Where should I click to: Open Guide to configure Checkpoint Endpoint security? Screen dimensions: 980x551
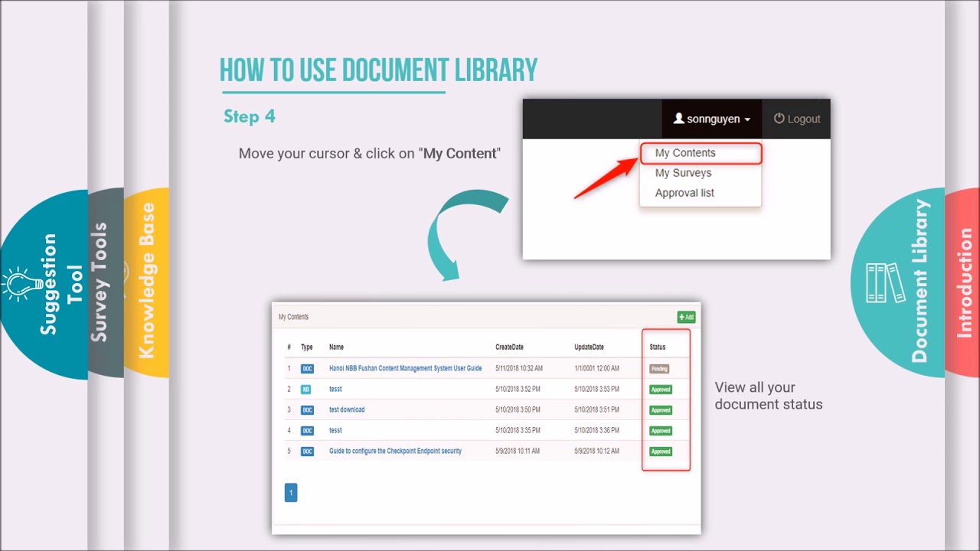[x=395, y=451]
